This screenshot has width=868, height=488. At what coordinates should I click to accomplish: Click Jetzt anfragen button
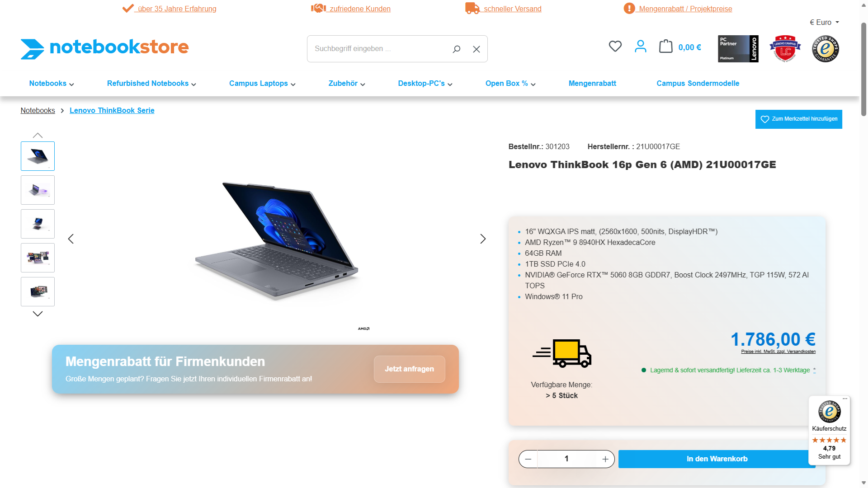coord(409,369)
